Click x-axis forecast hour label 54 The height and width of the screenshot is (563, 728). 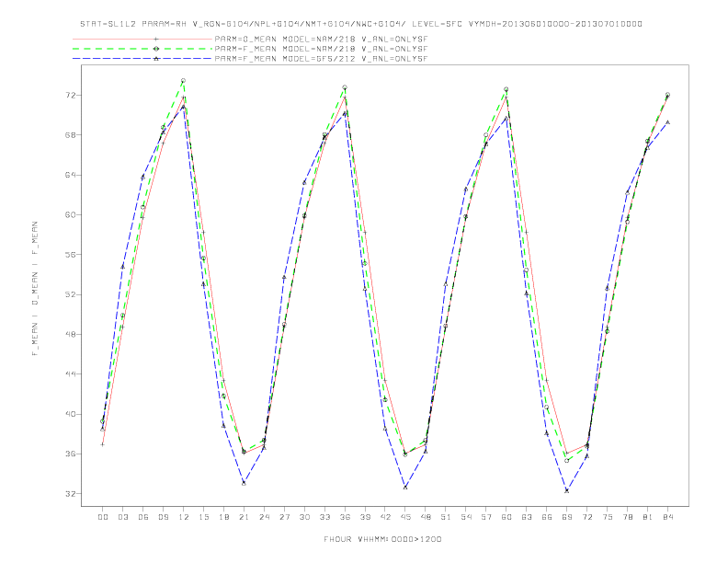[466, 517]
